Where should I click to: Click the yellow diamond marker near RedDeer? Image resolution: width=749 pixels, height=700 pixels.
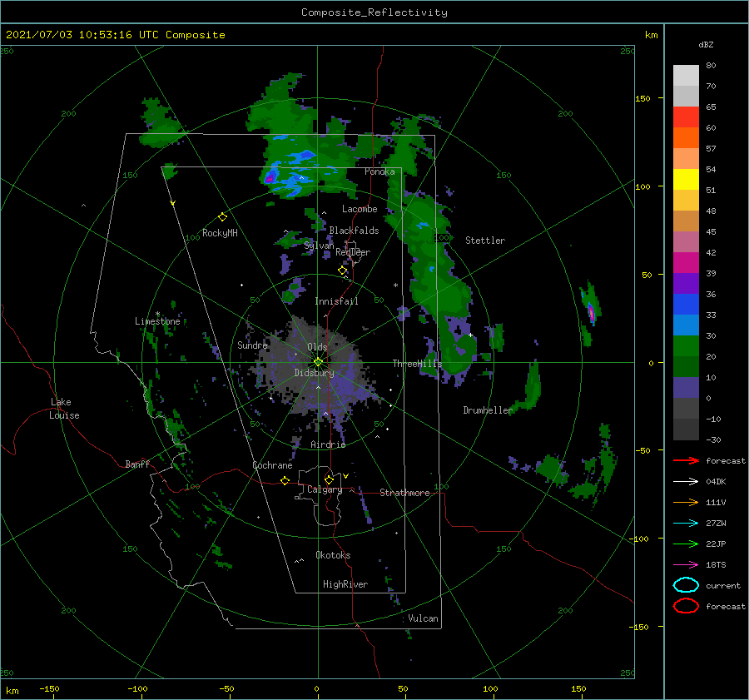(343, 271)
